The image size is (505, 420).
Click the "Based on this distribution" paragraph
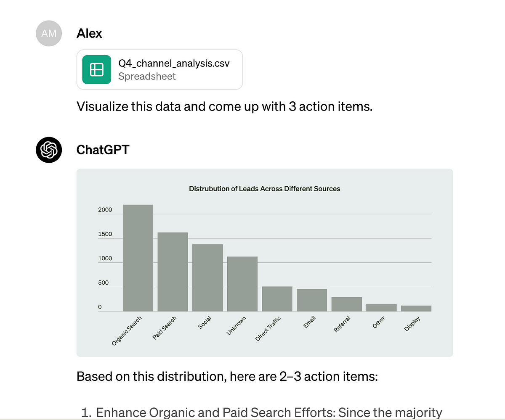(x=227, y=376)
